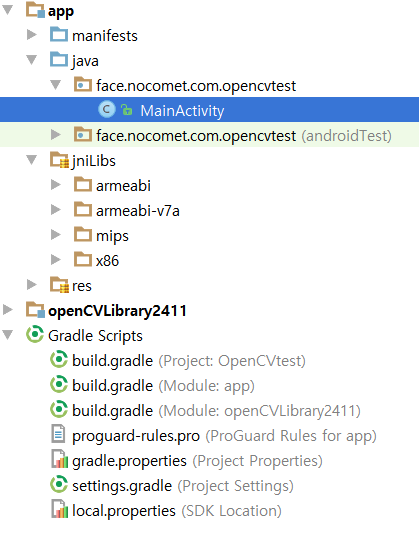Select the jniLibs label
Viewport: 419px width, 544px height.
point(93,161)
